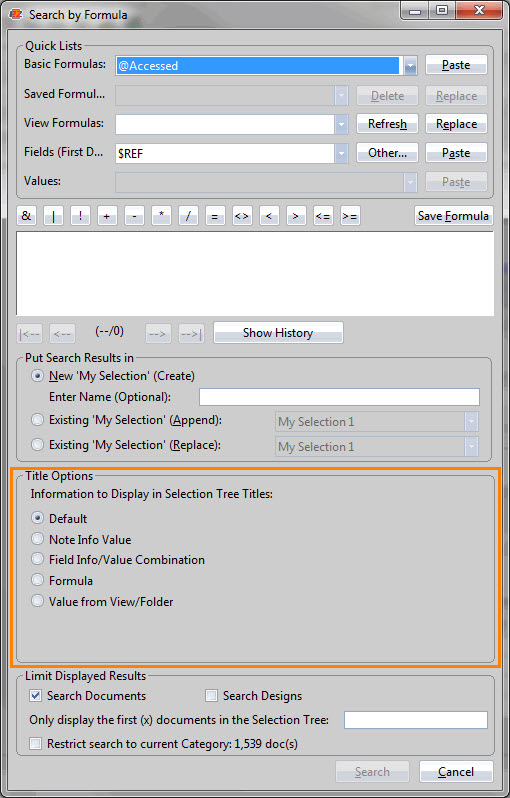Viewport: 510px width, 798px height.
Task: Expand the View Formulas combo box
Action: (342, 124)
